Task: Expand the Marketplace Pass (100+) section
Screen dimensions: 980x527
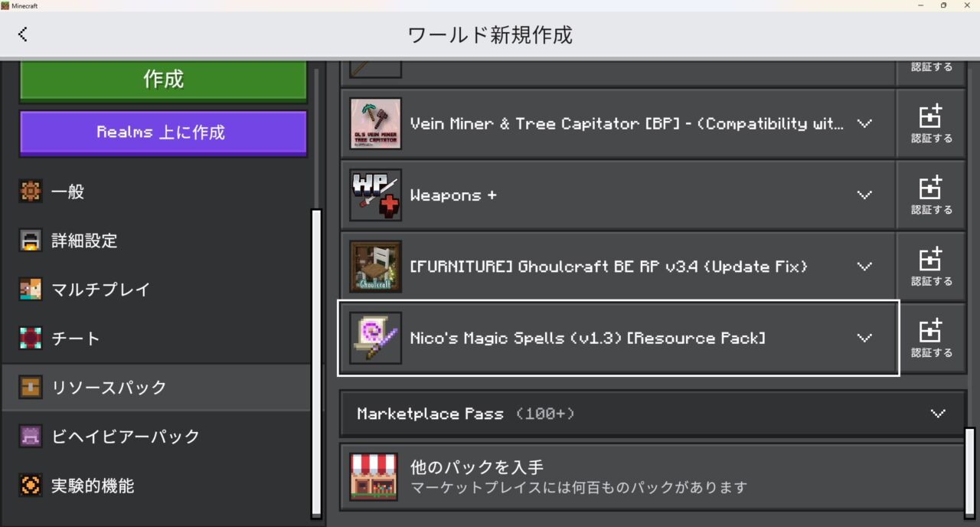Action: (x=939, y=414)
